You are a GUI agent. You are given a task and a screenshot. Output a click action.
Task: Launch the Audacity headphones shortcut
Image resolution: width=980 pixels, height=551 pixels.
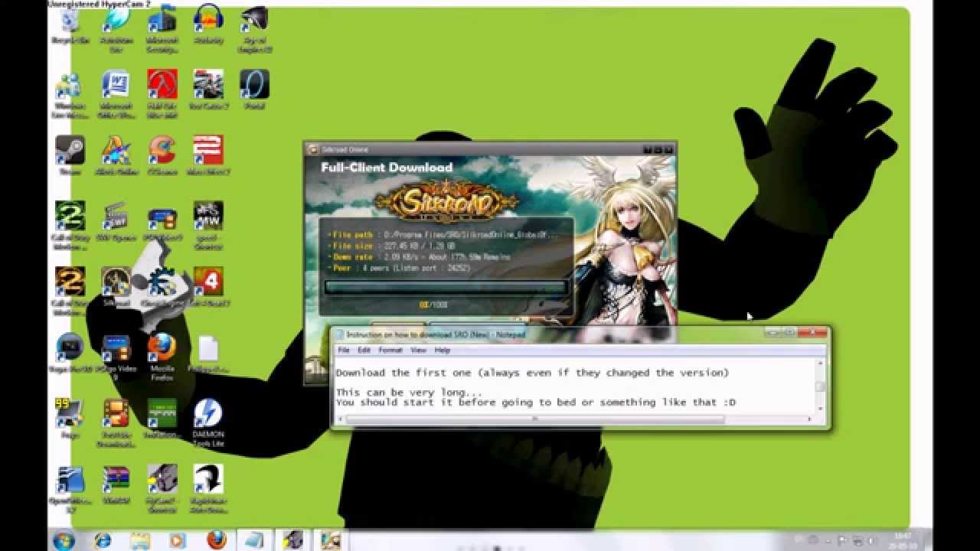tap(207, 24)
